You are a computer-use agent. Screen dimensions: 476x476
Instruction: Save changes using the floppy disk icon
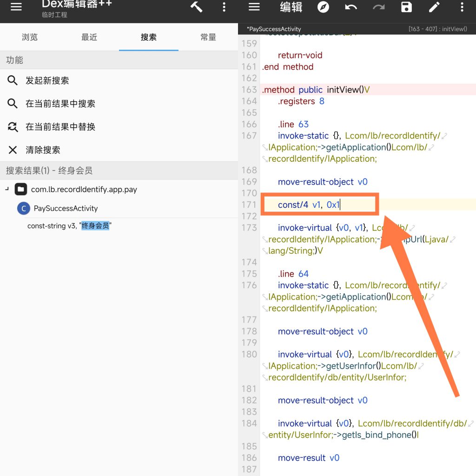(406, 7)
